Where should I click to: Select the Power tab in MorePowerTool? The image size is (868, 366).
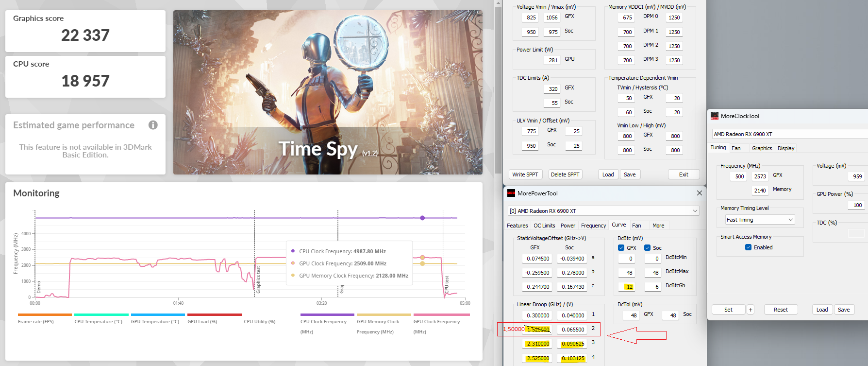click(x=568, y=226)
